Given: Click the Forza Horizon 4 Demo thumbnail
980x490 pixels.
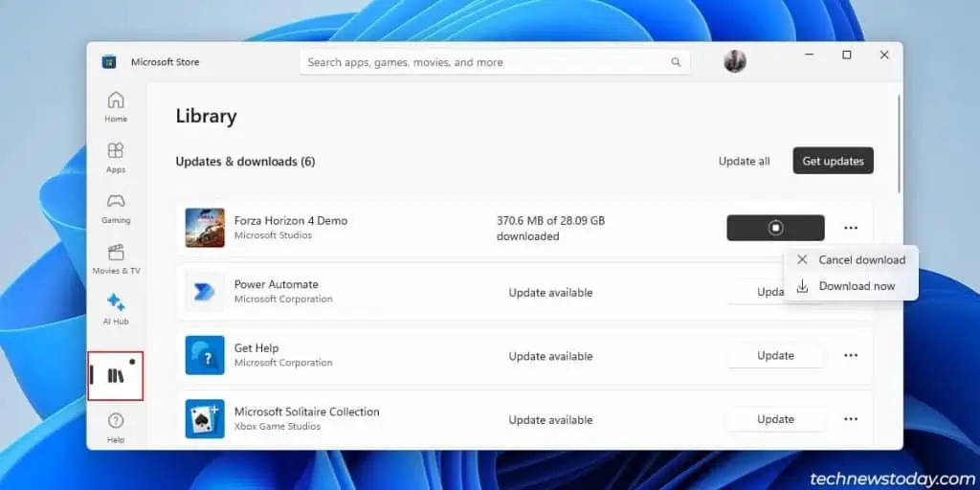Looking at the screenshot, I should [x=205, y=228].
